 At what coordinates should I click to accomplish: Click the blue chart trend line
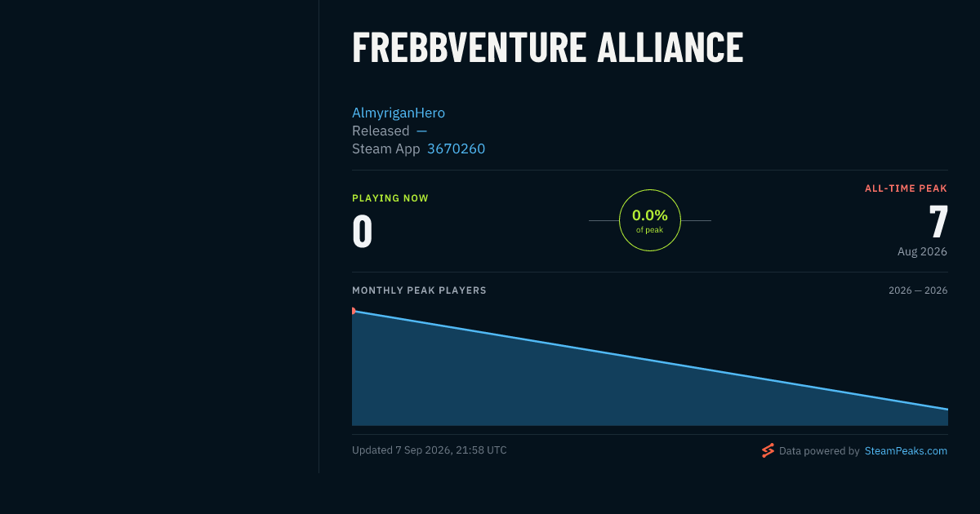pyautogui.click(x=650, y=360)
